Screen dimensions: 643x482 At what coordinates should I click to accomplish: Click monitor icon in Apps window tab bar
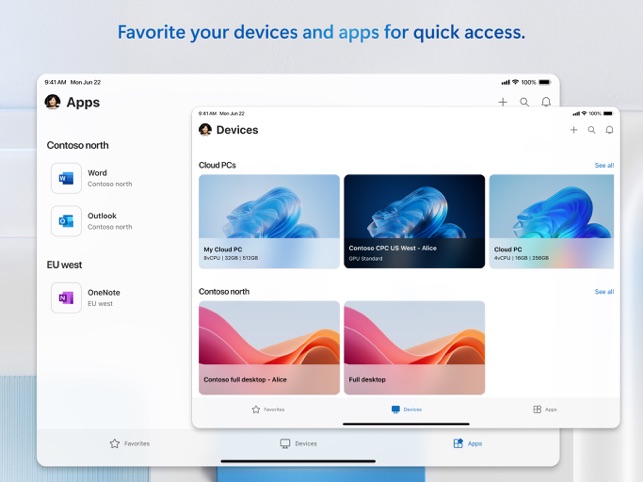(x=285, y=443)
